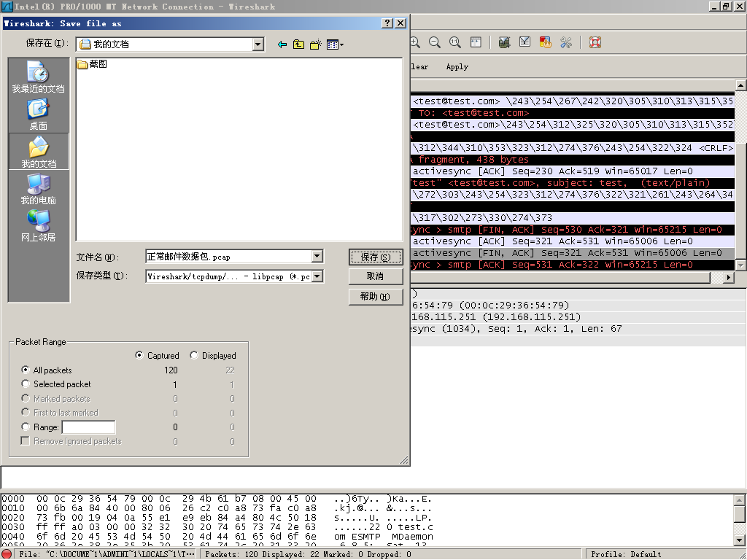Open coloring rules icon
The width and height of the screenshot is (747, 560).
pos(545,42)
